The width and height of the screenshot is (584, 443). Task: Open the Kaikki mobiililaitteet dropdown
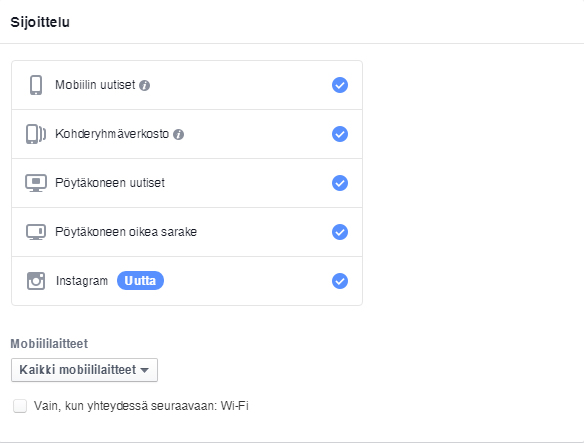[85, 370]
